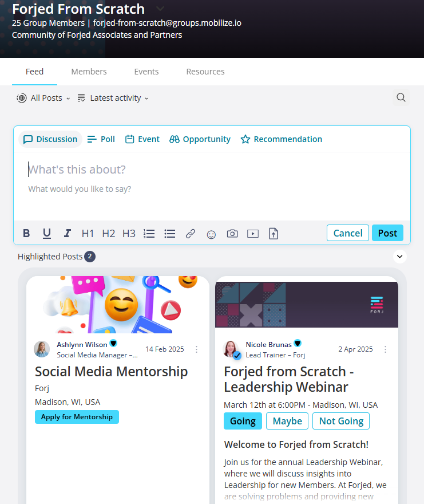The width and height of the screenshot is (424, 504).
Task: Embed a video with the video icon
Action: tap(253, 234)
